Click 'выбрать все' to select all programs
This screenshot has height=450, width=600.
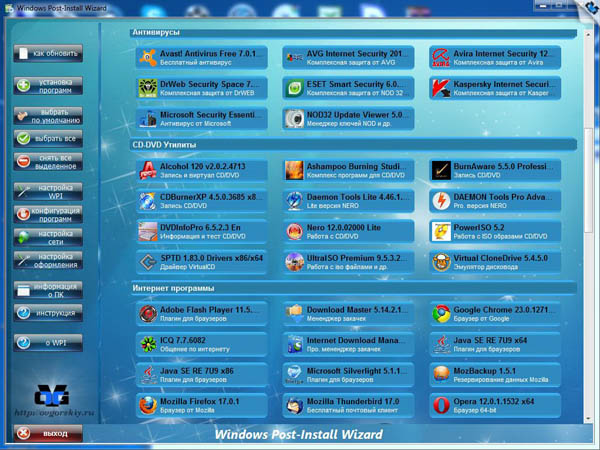(48, 139)
